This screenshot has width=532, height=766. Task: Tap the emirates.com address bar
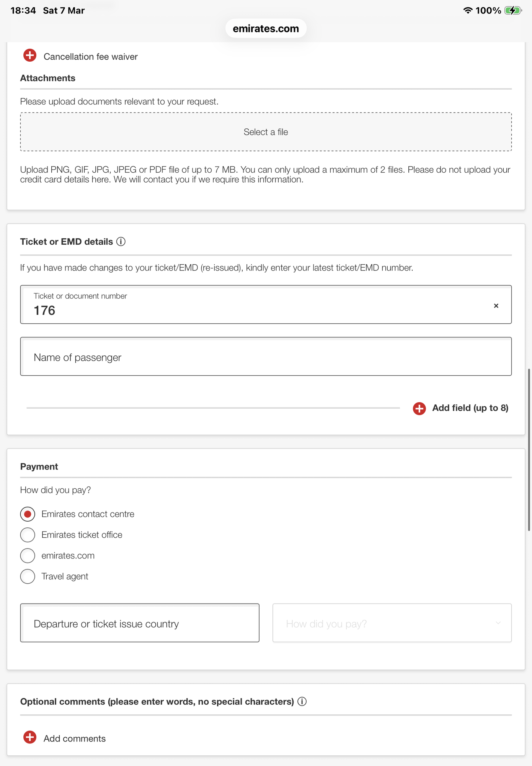[x=266, y=28]
